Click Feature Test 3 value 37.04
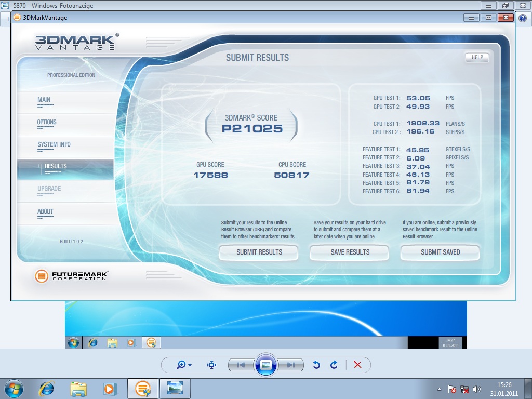Viewport: 532px width, 399px height. (x=418, y=167)
